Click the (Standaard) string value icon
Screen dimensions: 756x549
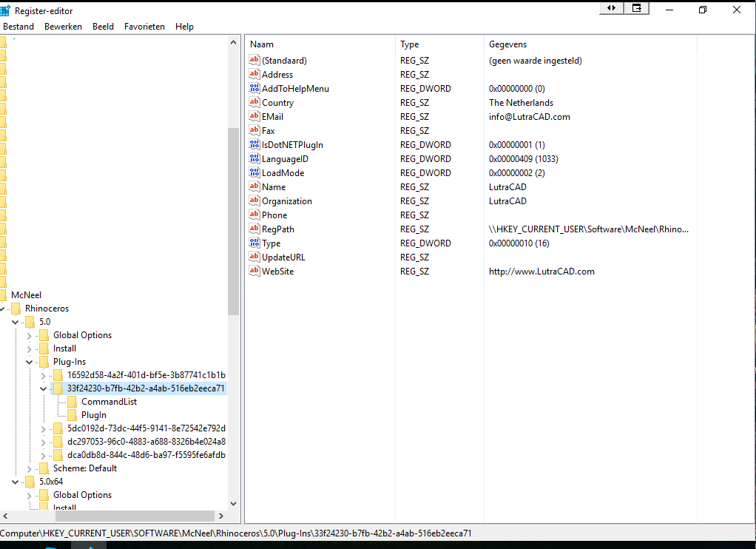[254, 60]
